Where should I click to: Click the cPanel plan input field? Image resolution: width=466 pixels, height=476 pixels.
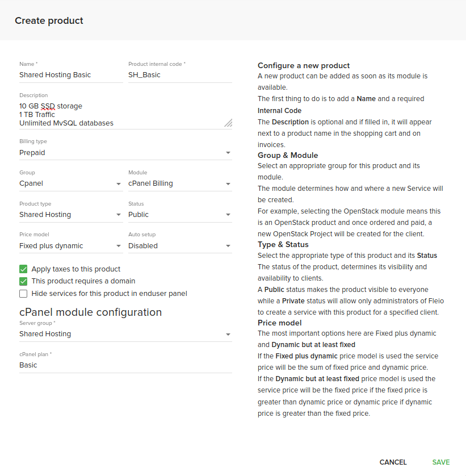click(125, 365)
